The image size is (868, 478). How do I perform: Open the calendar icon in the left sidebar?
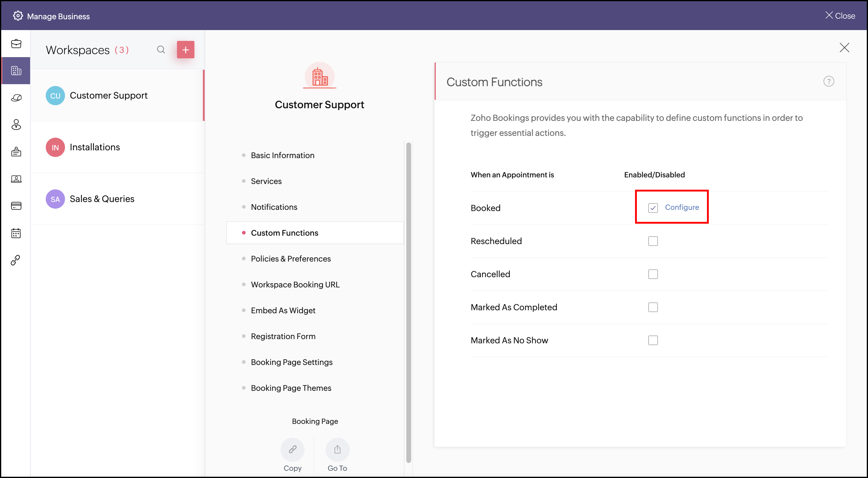[16, 233]
